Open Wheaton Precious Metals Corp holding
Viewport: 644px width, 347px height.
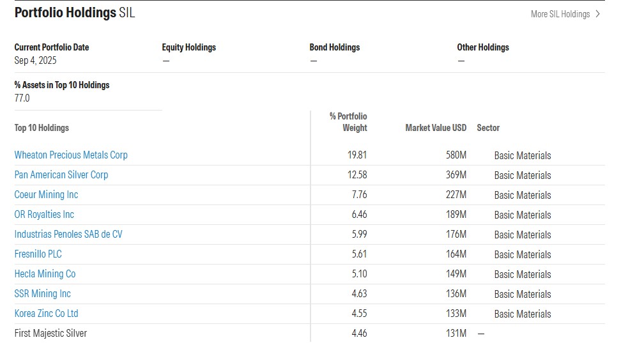point(71,155)
